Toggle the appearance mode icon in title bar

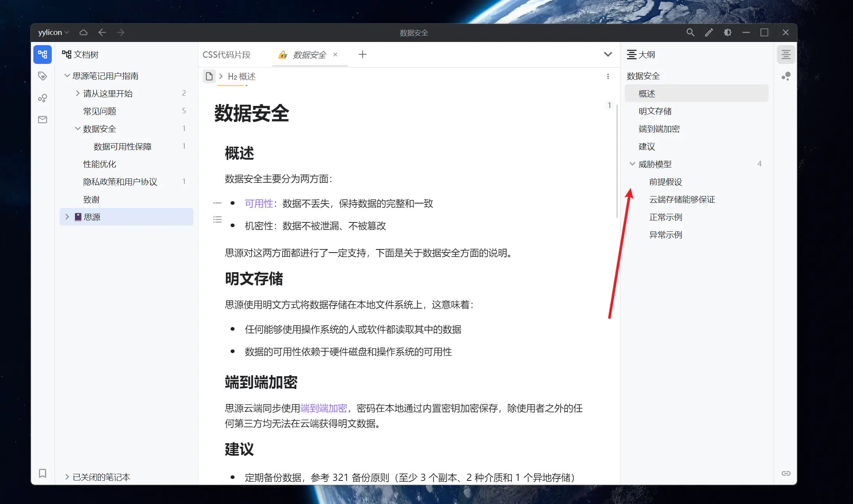coord(728,33)
